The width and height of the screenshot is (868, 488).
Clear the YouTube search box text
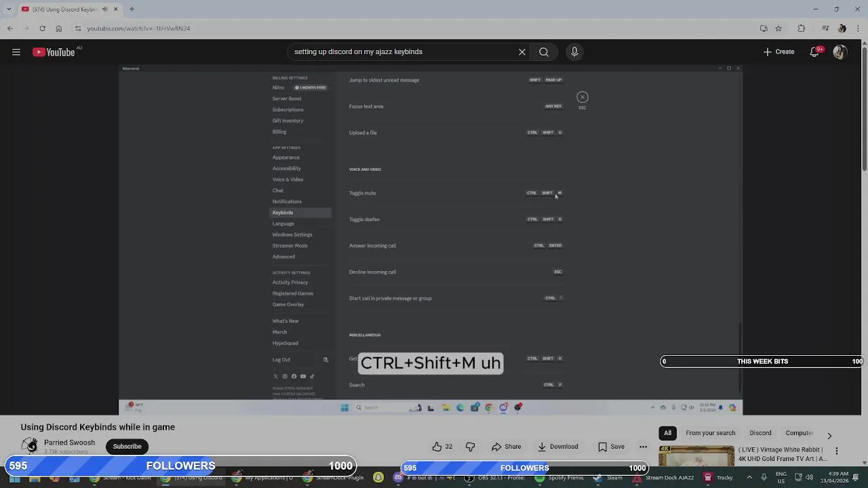coord(522,52)
